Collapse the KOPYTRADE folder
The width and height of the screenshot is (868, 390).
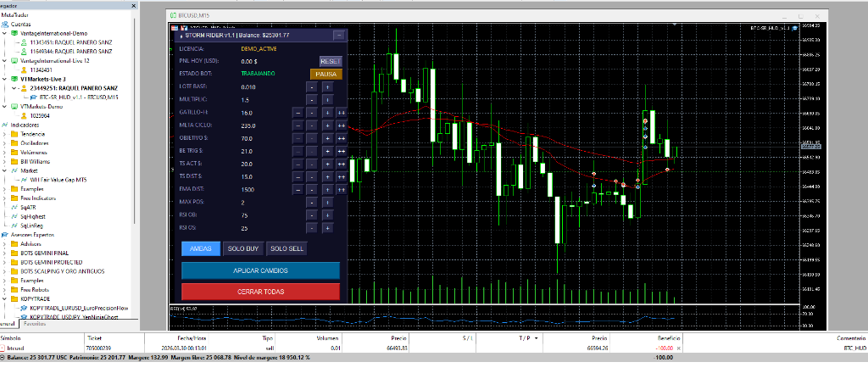click(x=4, y=299)
